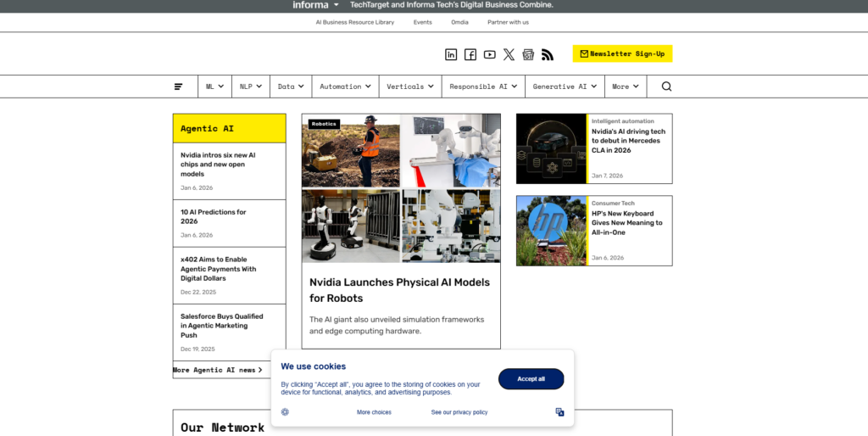Click the cookie banner translate icon
868x436 pixels.
coord(559,412)
